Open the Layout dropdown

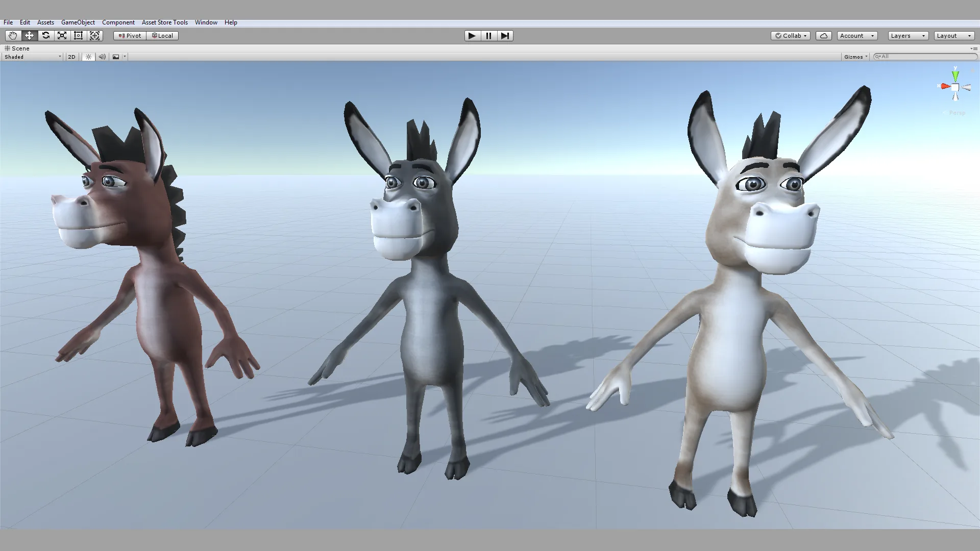[x=954, y=36]
